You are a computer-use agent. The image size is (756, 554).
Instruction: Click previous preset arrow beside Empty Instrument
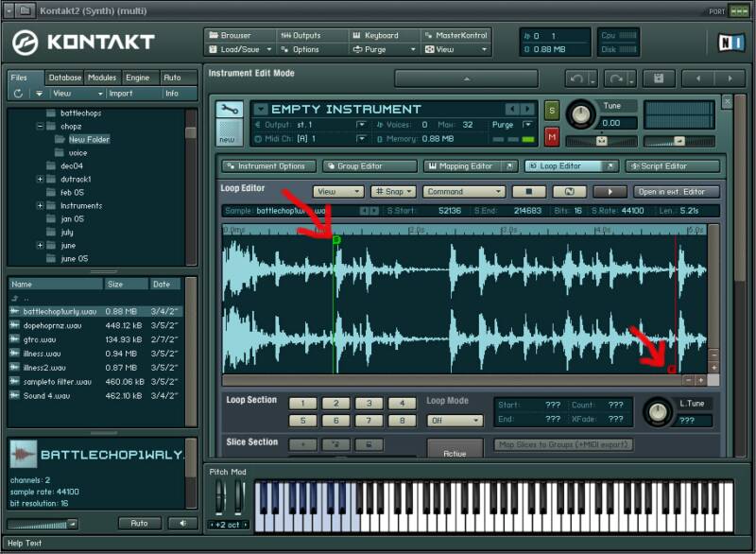(x=512, y=109)
